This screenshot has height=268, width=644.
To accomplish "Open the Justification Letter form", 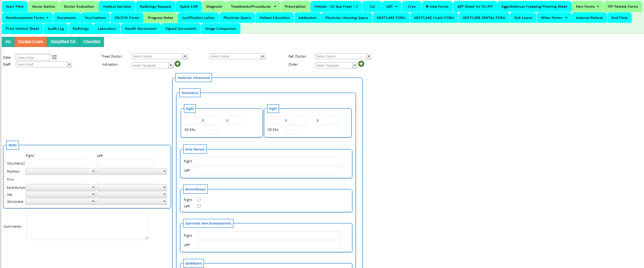I will [198, 18].
